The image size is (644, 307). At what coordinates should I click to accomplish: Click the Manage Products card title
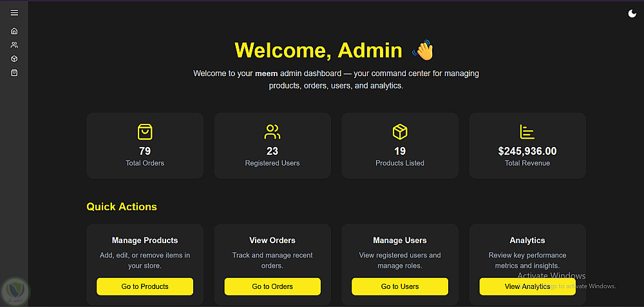click(x=145, y=241)
